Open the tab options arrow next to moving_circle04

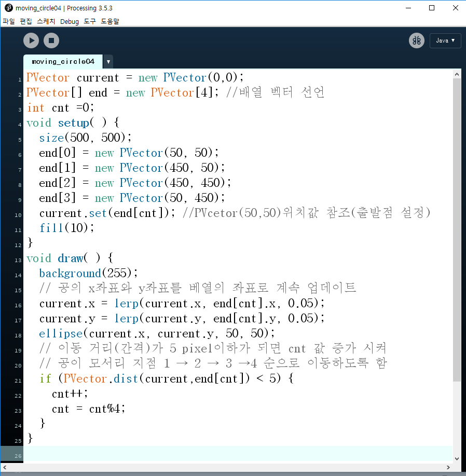coord(108,62)
